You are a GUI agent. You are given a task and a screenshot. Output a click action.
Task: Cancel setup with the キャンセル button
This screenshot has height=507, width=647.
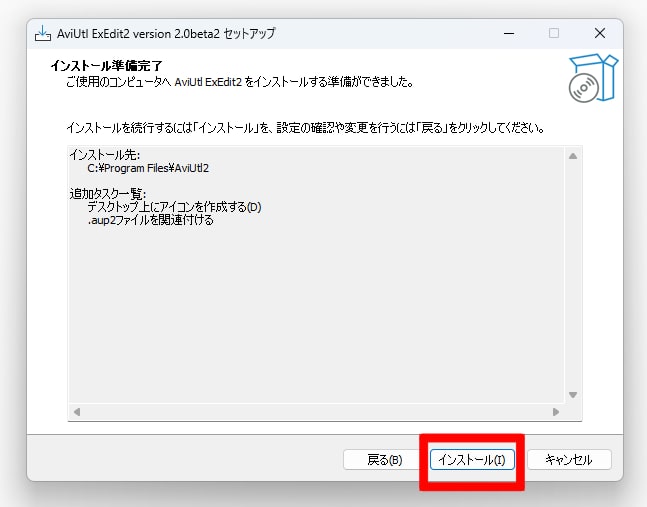coord(569,460)
